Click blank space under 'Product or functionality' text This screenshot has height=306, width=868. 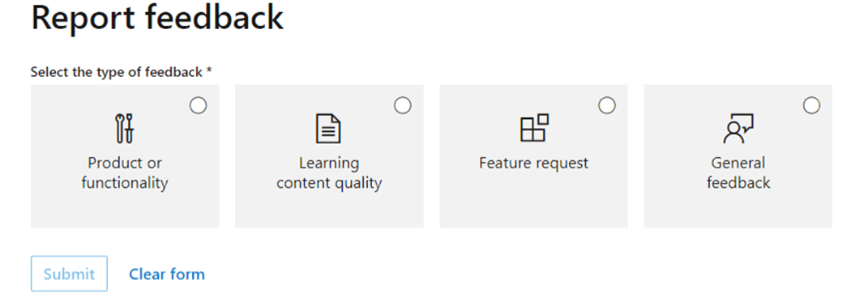pos(125,210)
